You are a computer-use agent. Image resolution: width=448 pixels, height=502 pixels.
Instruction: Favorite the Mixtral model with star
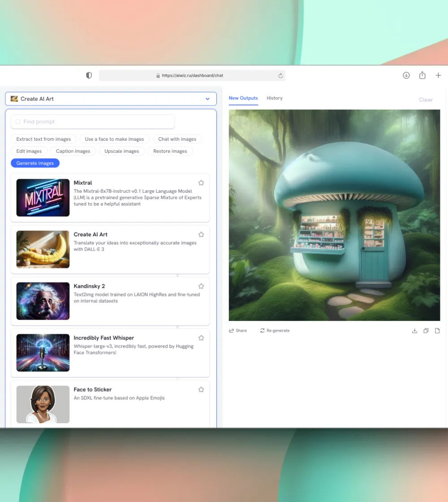tap(201, 183)
